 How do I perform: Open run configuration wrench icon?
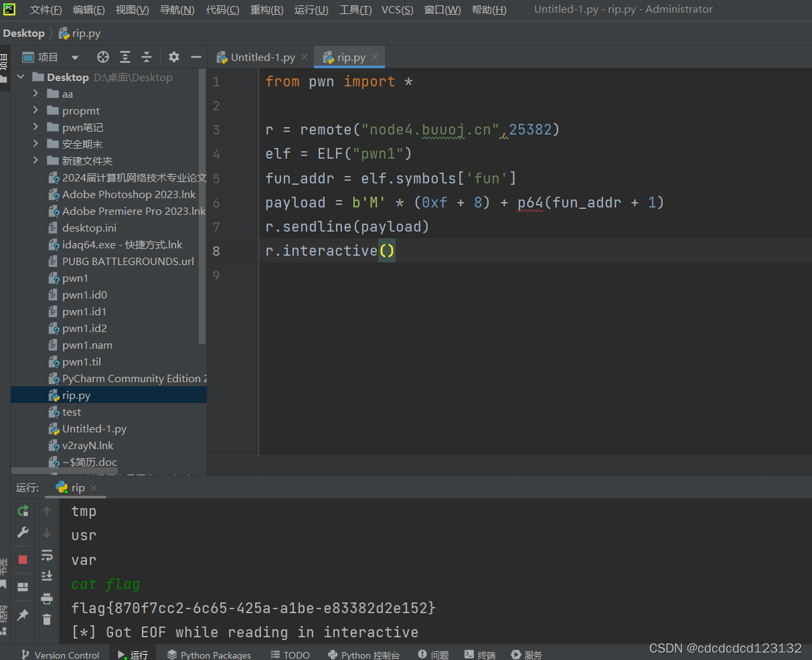point(23,533)
